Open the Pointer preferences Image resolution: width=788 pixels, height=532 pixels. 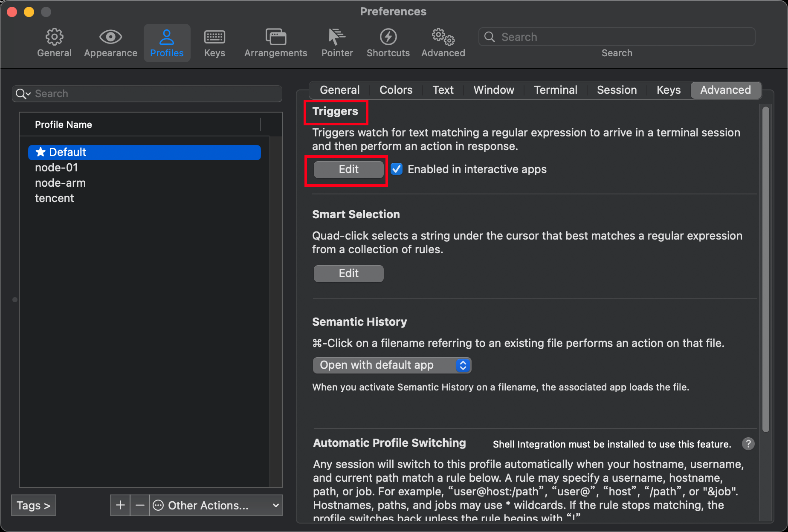pyautogui.click(x=337, y=42)
